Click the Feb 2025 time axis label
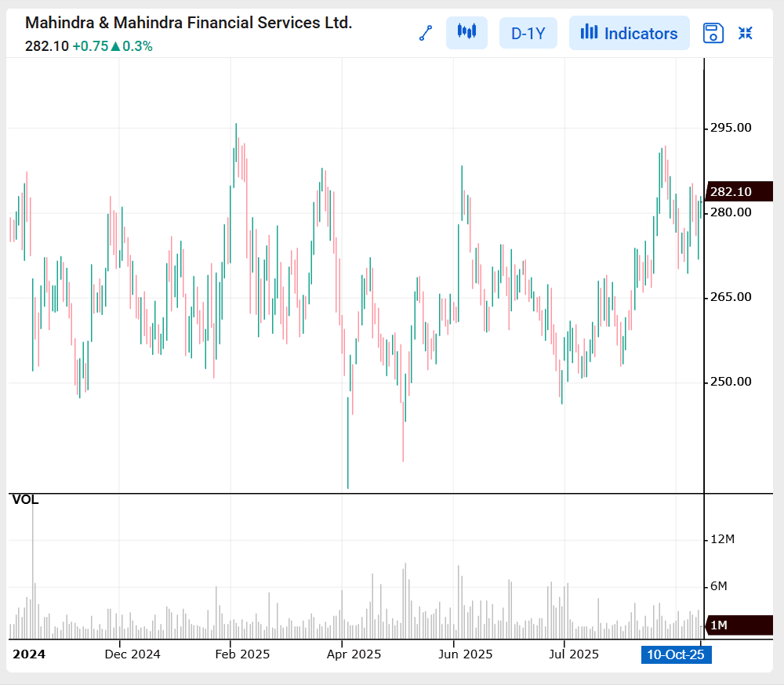 pyautogui.click(x=242, y=654)
